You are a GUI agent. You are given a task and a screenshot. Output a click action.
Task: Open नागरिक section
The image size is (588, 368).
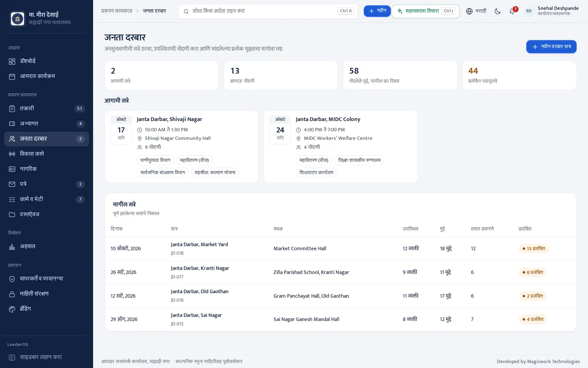coord(46,169)
